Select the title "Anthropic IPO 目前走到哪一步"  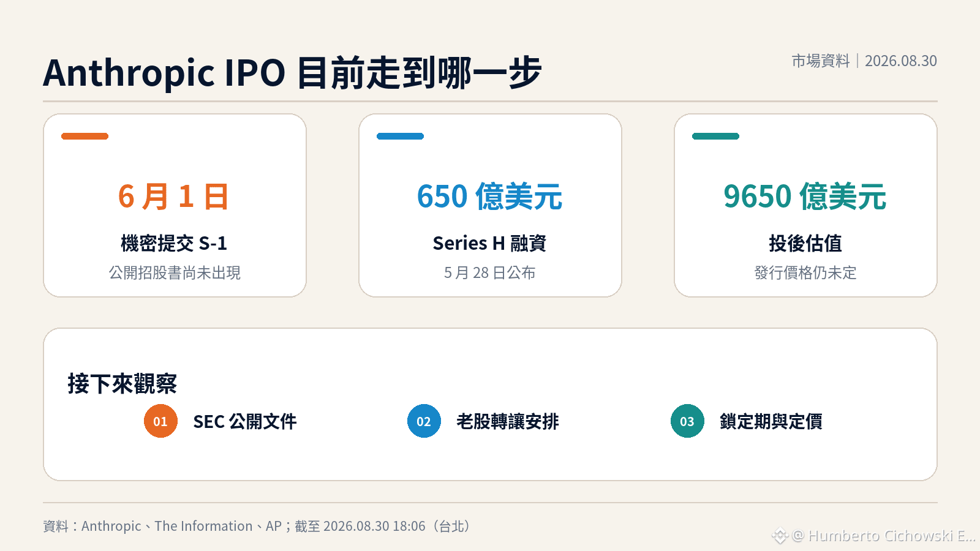[x=292, y=73]
